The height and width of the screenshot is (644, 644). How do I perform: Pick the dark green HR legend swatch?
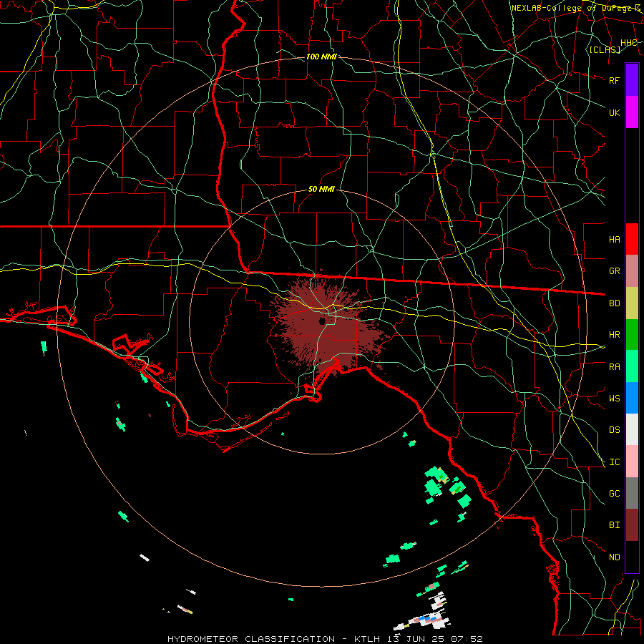click(632, 334)
